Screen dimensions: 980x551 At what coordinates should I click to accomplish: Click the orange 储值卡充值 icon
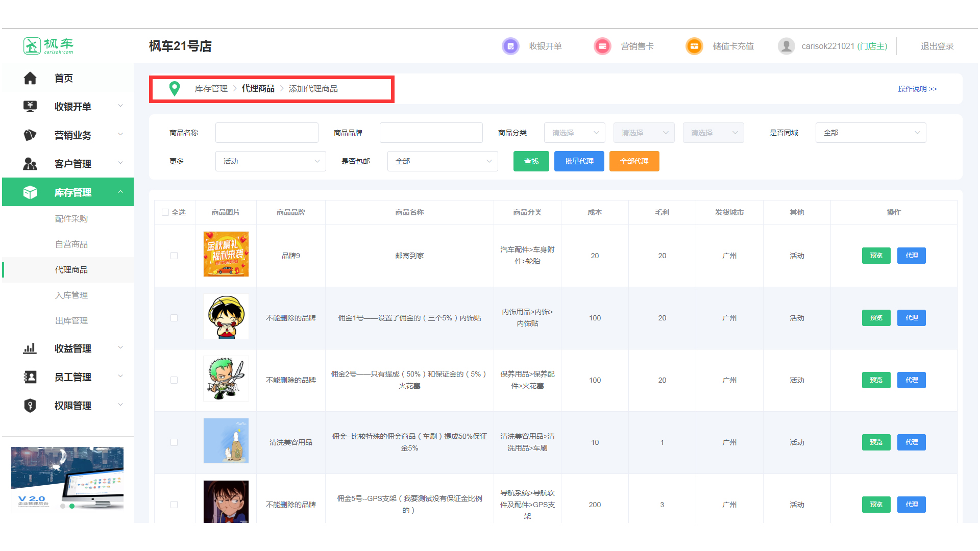point(694,46)
